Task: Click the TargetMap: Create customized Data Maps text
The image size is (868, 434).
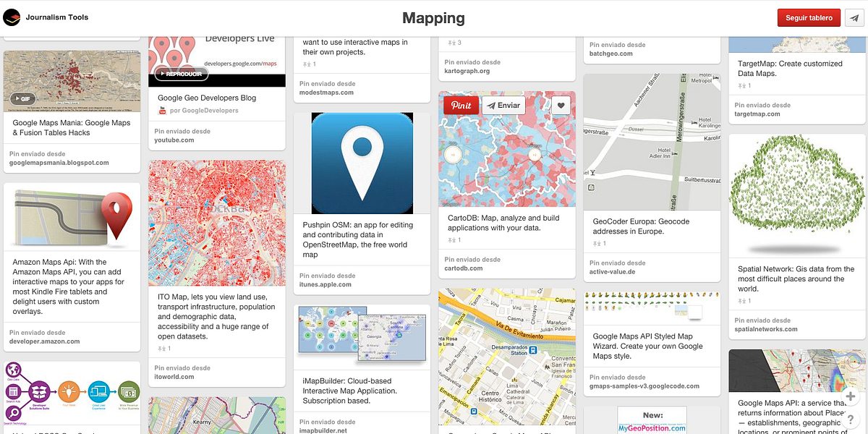Action: click(x=790, y=69)
